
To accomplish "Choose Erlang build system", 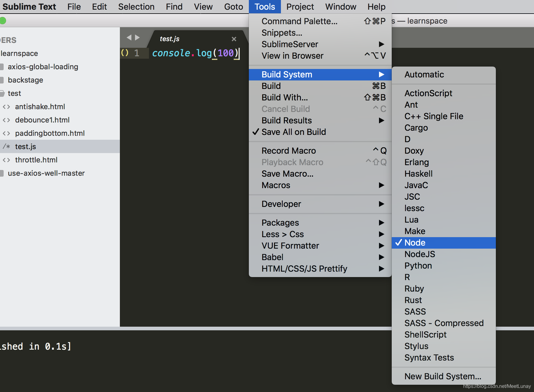I will click(444, 162).
